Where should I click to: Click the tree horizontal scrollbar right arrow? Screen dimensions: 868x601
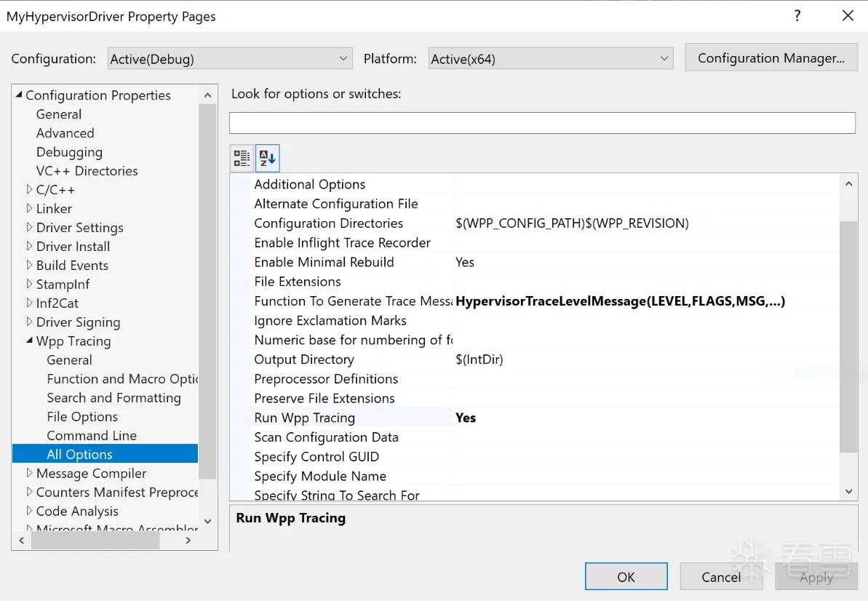click(188, 540)
